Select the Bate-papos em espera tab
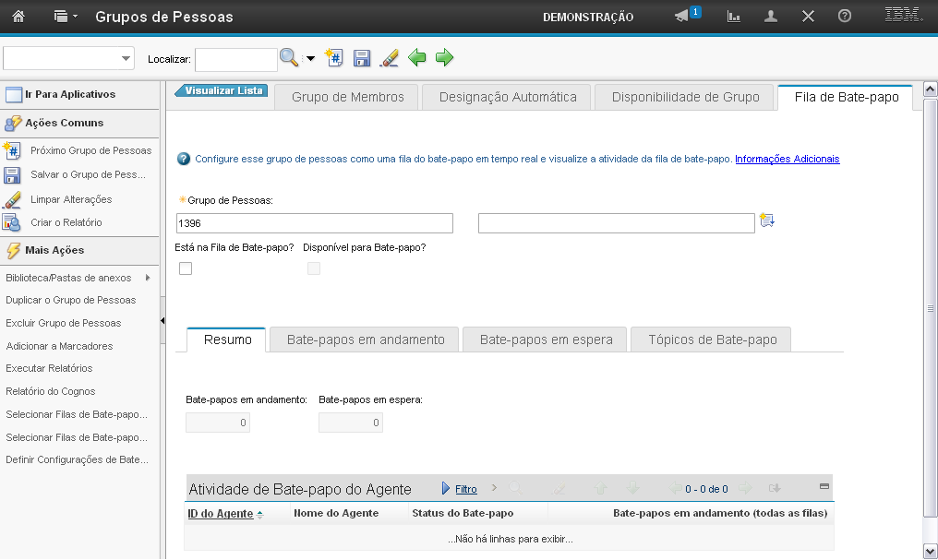 pyautogui.click(x=546, y=340)
